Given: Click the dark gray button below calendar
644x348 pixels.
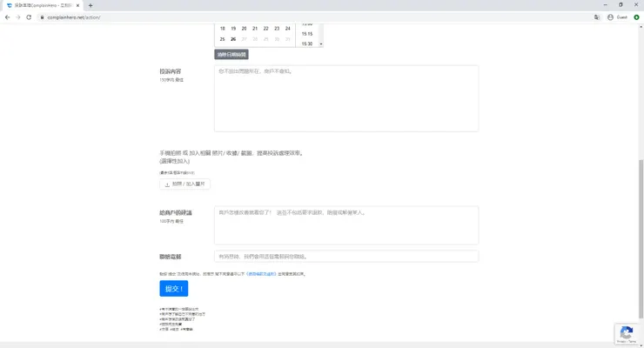Looking at the screenshot, I should [231, 54].
